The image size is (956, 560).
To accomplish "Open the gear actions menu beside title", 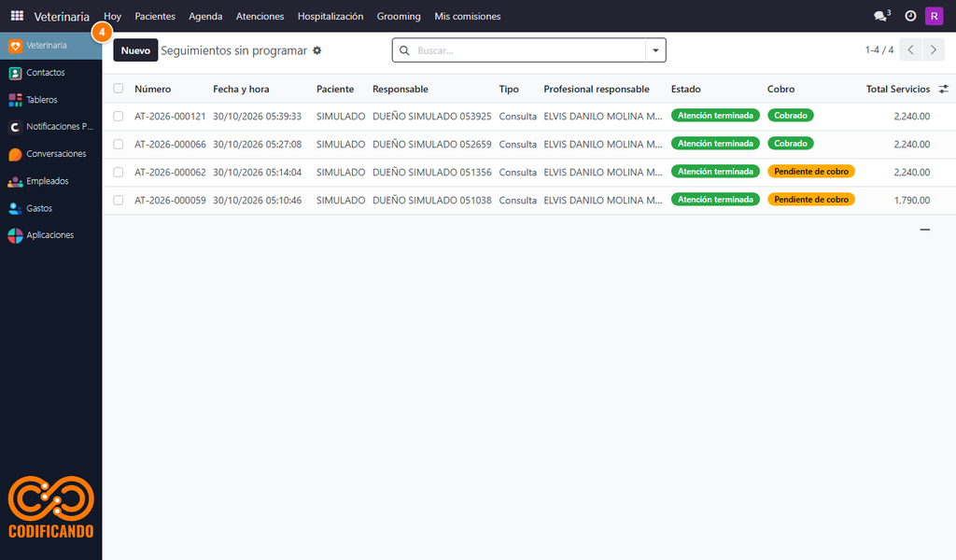I will point(317,50).
